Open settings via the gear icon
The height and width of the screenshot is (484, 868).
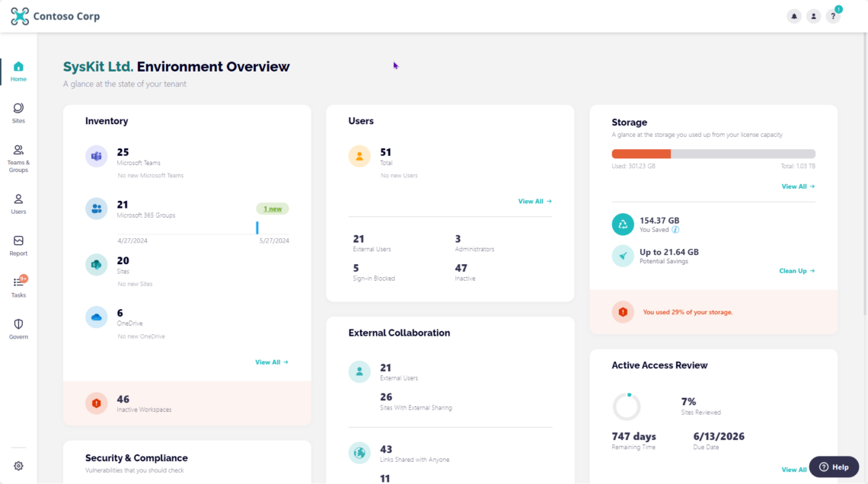pyautogui.click(x=18, y=465)
